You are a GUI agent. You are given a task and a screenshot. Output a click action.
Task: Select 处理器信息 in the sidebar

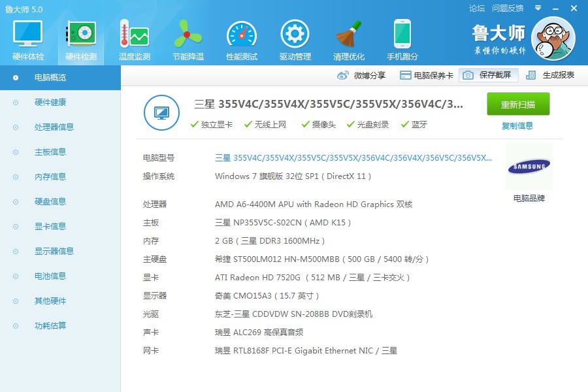[54, 127]
